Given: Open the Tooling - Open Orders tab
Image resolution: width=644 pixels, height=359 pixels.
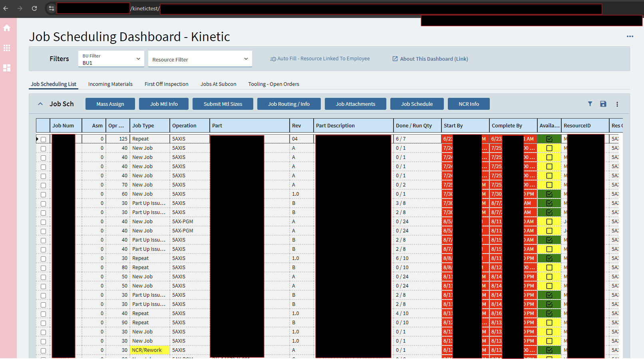Looking at the screenshot, I should click(274, 84).
